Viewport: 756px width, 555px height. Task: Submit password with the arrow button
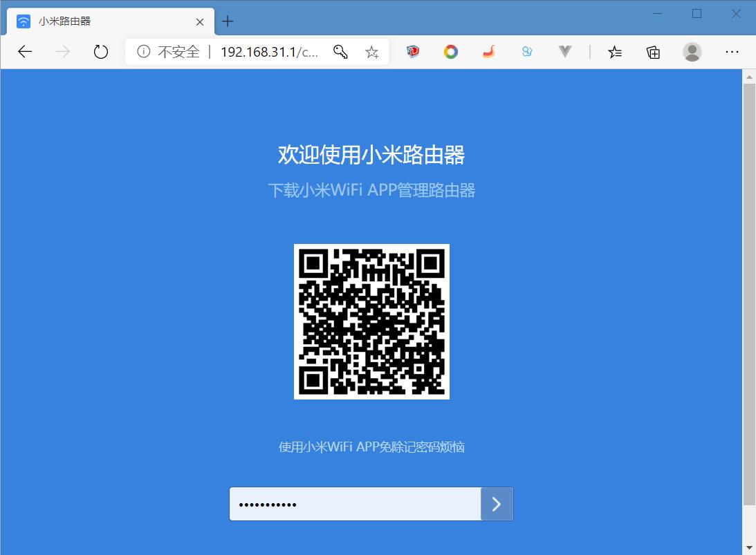(x=497, y=503)
